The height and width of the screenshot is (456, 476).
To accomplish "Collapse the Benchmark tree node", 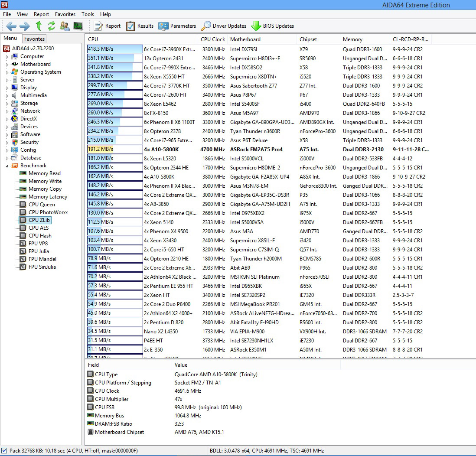I will [7, 166].
